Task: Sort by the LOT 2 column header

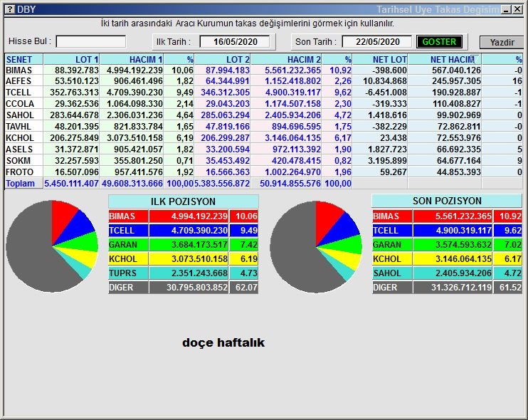Action: click(x=223, y=59)
